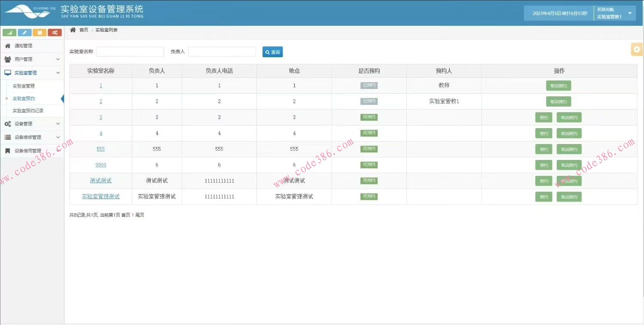Click the Silkroad EDU logo
The height and width of the screenshot is (325, 644).
[x=30, y=12]
